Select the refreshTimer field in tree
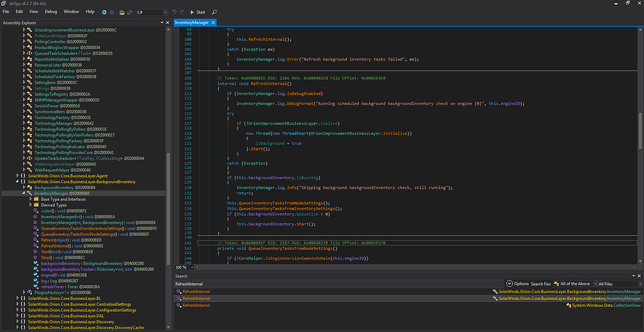Viewport: 644px width, 332px height. pos(71,286)
